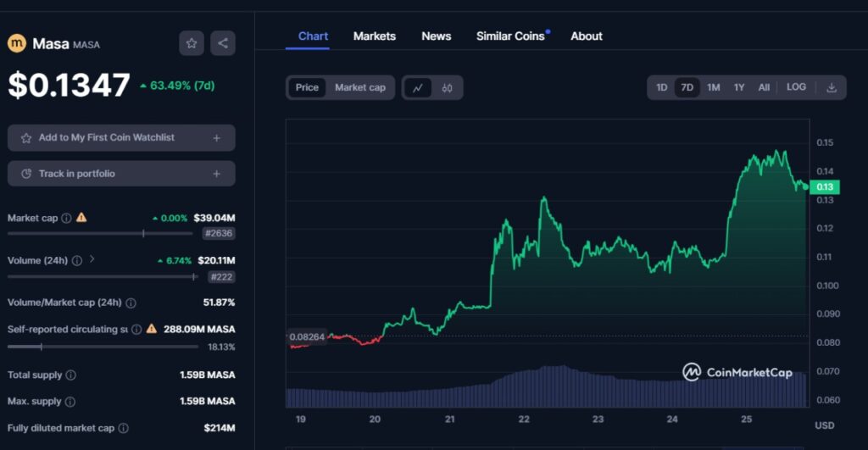Expand Volume (24h) chevron arrow
Image resolution: width=868 pixels, height=450 pixels.
(x=92, y=259)
